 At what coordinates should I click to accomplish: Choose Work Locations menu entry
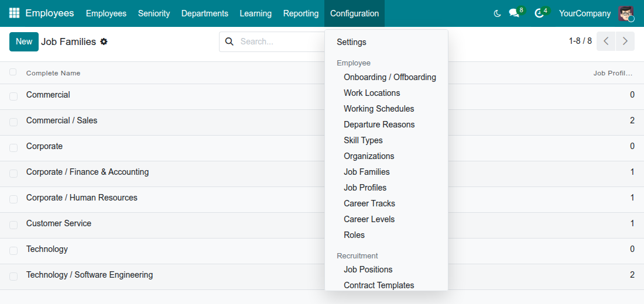click(372, 93)
